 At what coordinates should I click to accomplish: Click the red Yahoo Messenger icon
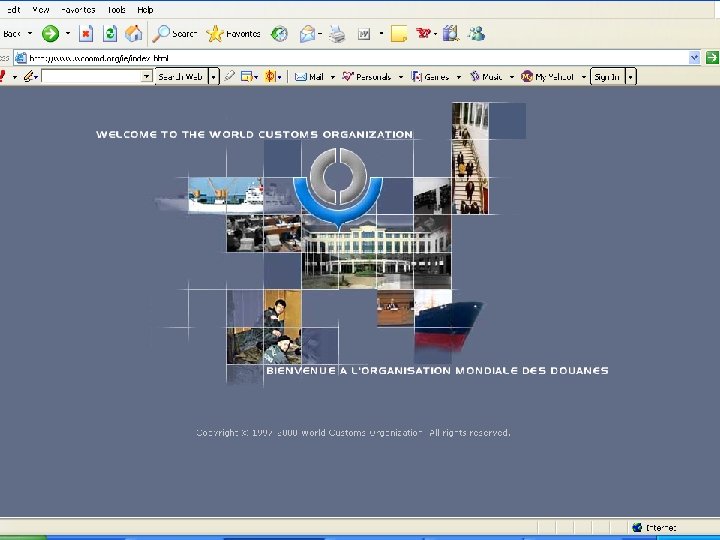[x=423, y=33]
